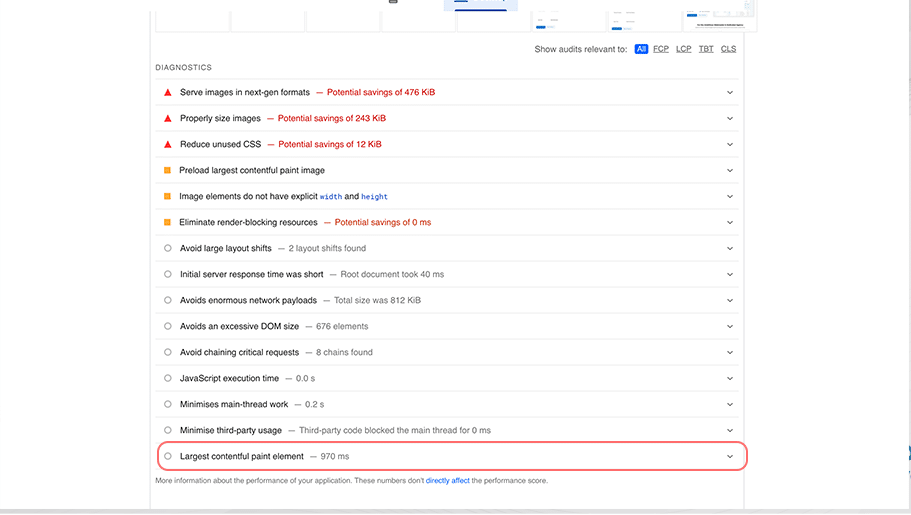This screenshot has height=515, width=911.
Task: Expand Avoid large layout shifts chevron
Action: (730, 248)
